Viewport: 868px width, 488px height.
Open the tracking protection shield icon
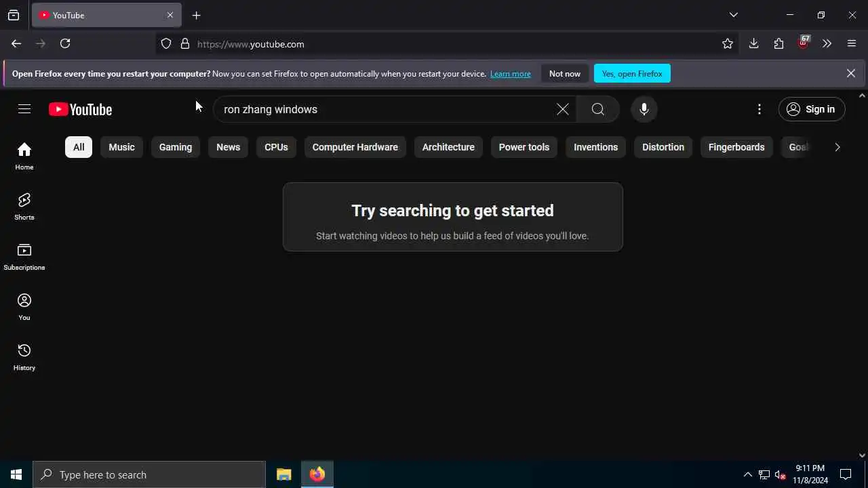166,44
